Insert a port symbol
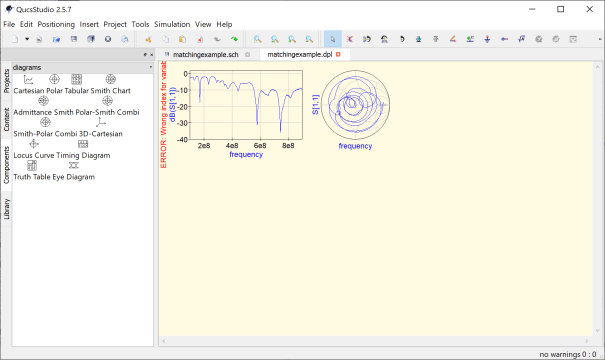The height and width of the screenshot is (360, 605). tap(504, 39)
